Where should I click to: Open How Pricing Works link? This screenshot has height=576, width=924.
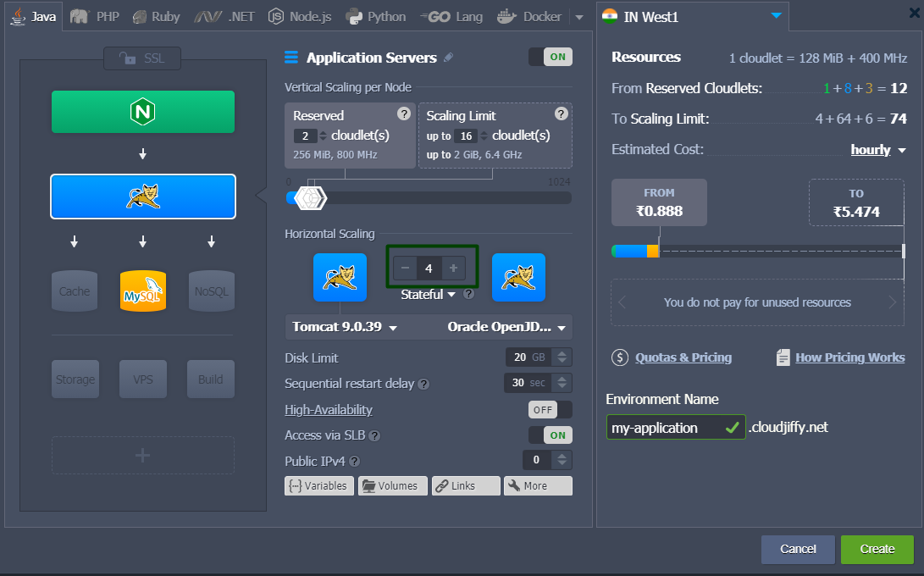pos(849,357)
